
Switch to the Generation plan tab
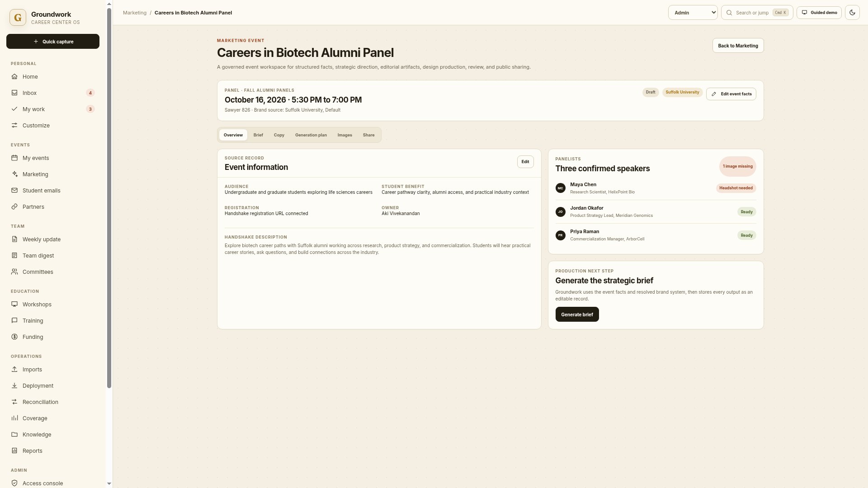point(311,135)
